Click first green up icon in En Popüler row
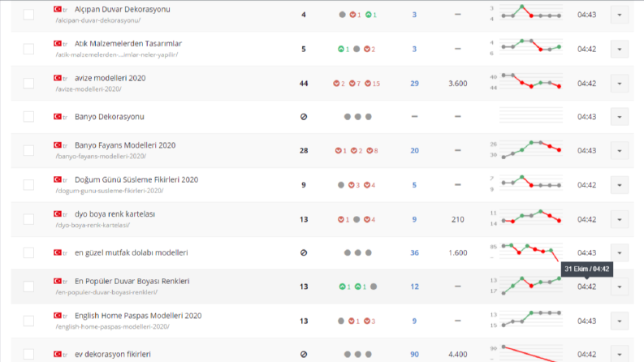Image resolution: width=644 pixels, height=362 pixels. tap(342, 287)
